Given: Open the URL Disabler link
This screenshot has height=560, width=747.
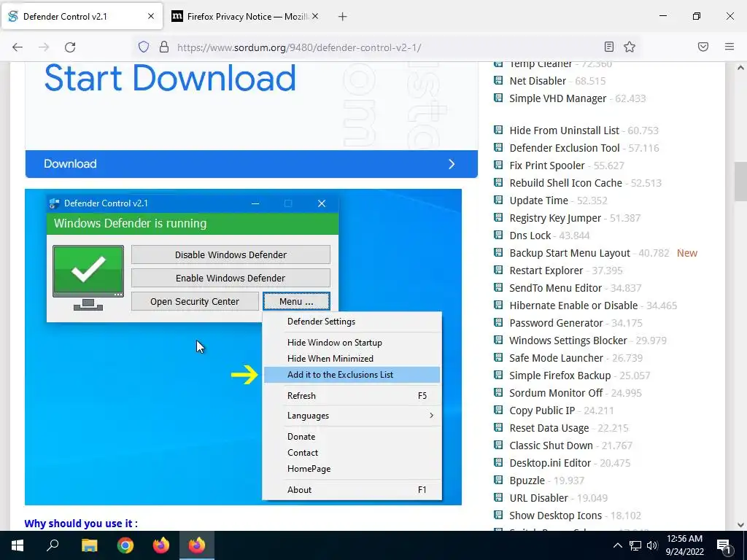Looking at the screenshot, I should click(539, 498).
